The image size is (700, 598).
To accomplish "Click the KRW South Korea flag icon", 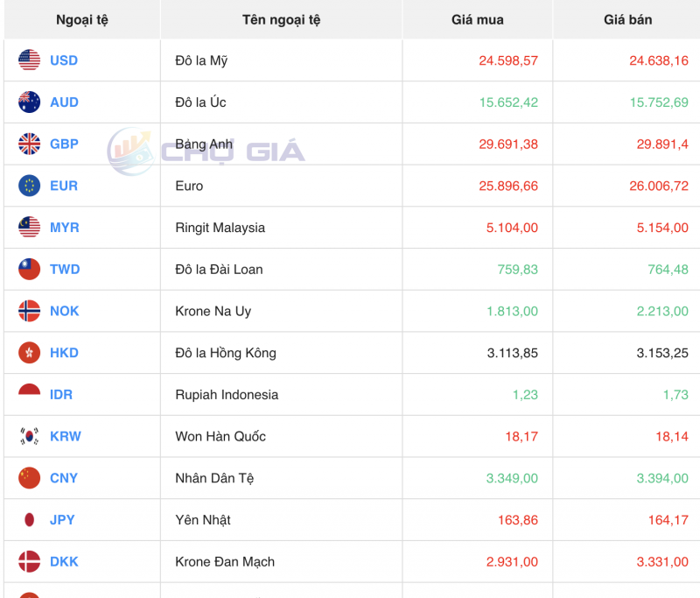I will pos(29,436).
